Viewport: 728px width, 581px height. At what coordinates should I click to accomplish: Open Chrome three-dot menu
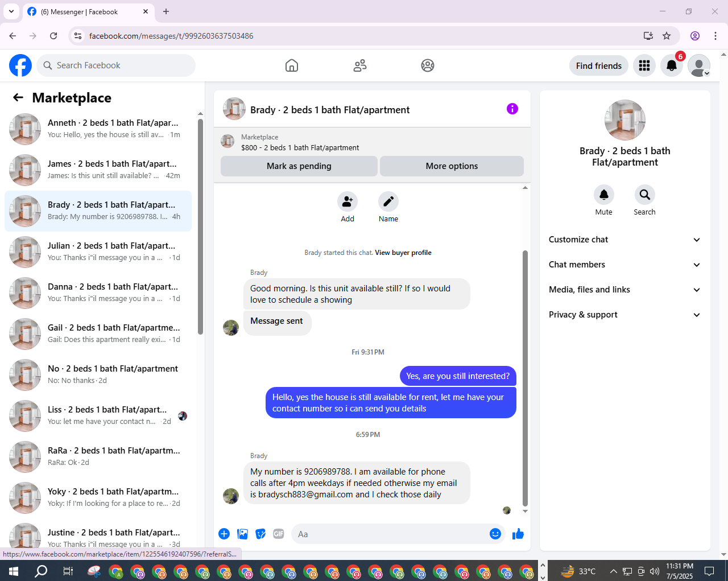(x=715, y=36)
